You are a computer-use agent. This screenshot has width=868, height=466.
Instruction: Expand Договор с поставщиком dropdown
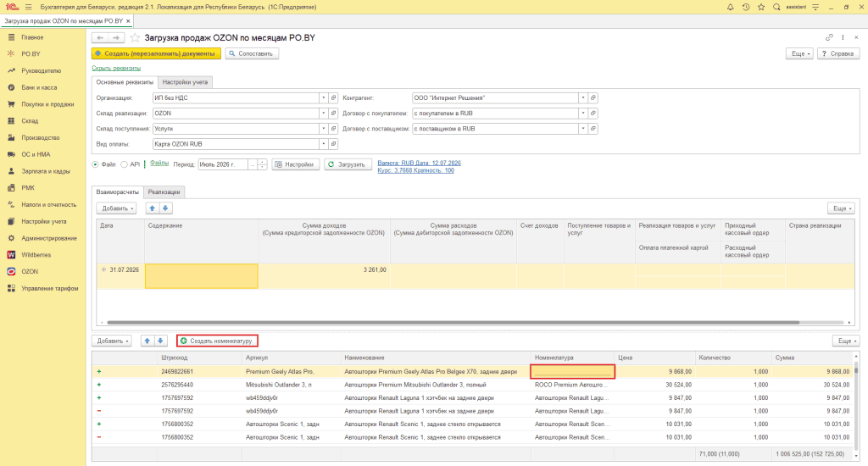[x=583, y=129]
